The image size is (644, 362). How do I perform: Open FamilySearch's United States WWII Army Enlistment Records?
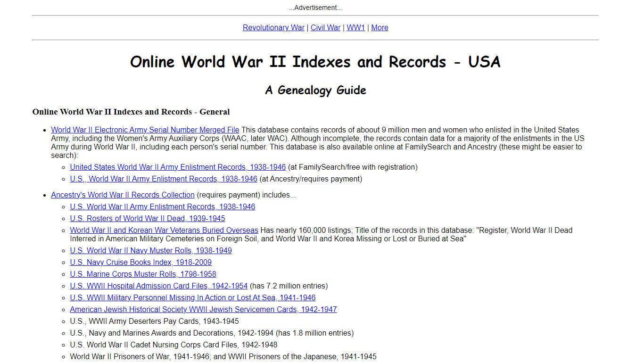[x=178, y=167]
